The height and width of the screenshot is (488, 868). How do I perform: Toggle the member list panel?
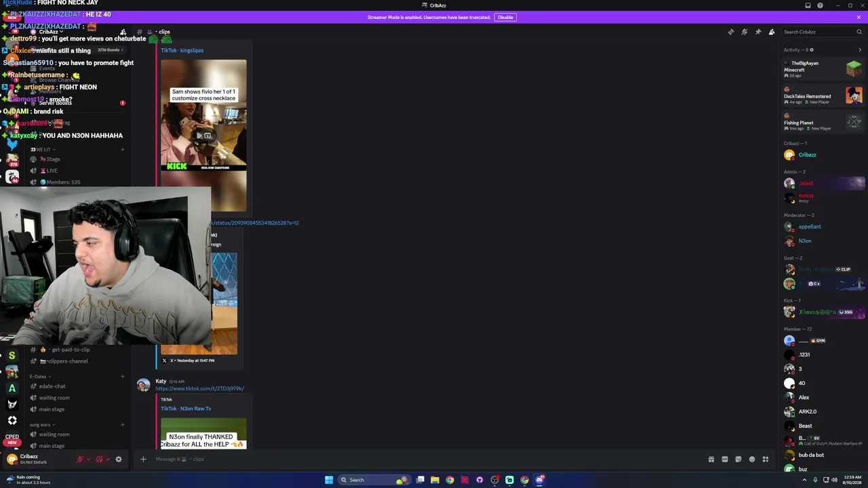772,32
